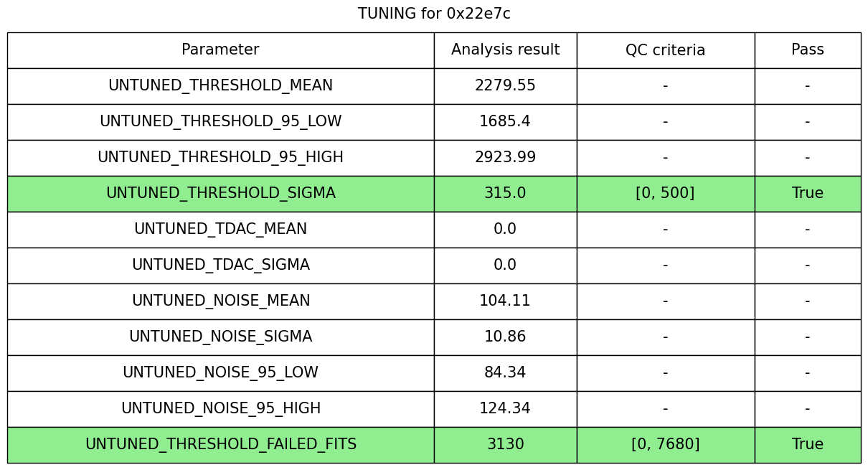Click the 3130 failed fits value
This screenshot has height=470, width=868.
pos(505,445)
